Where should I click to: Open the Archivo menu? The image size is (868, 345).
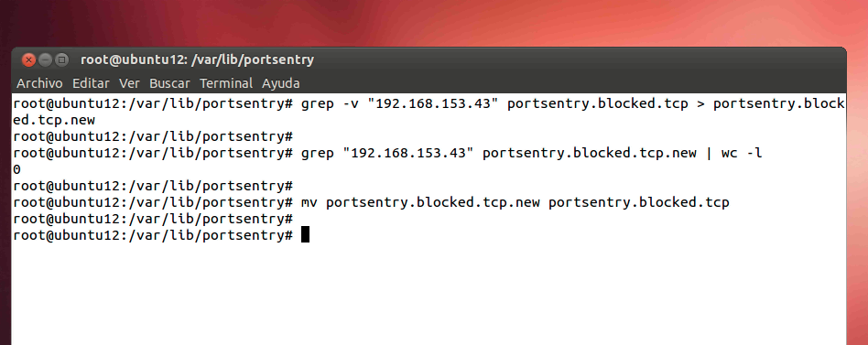tap(39, 83)
